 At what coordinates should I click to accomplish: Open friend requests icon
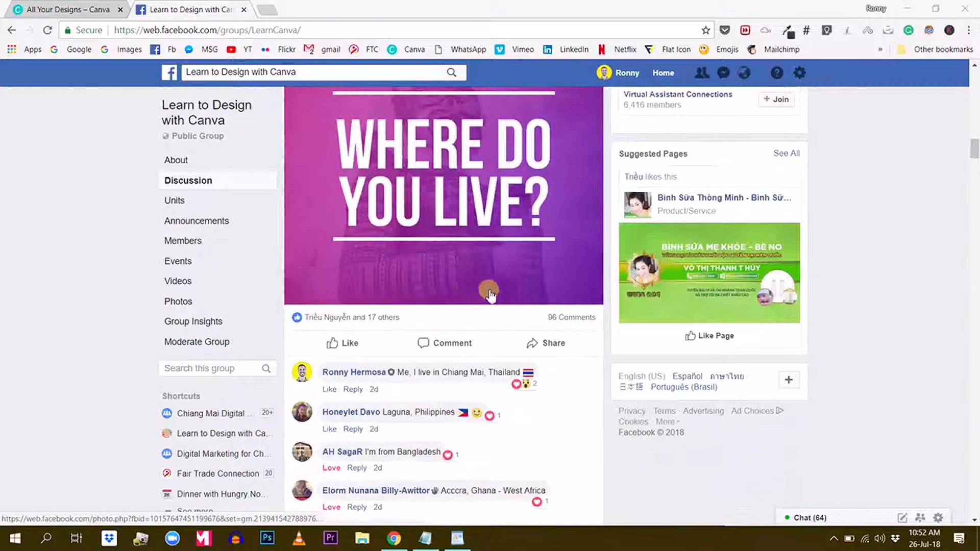(x=702, y=73)
